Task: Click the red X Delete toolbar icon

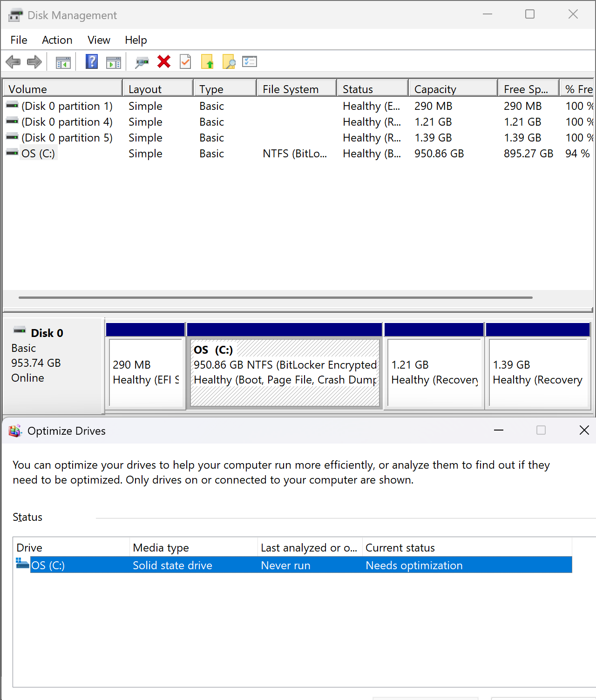Action: (x=164, y=61)
